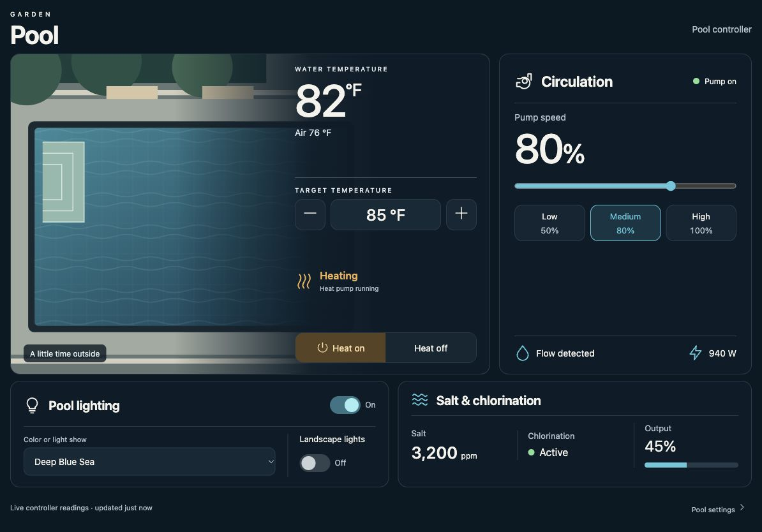The width and height of the screenshot is (762, 532).
Task: Click the 'GARDEN' breadcrumb text
Action: point(31,14)
